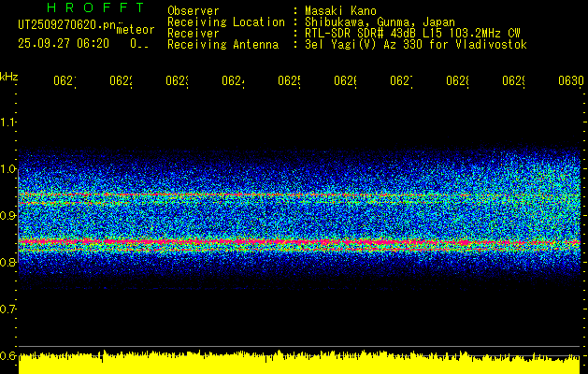Image resolution: width=588 pixels, height=374 pixels.
Task: Click the green HROFFT title text
Action: pos(95,7)
